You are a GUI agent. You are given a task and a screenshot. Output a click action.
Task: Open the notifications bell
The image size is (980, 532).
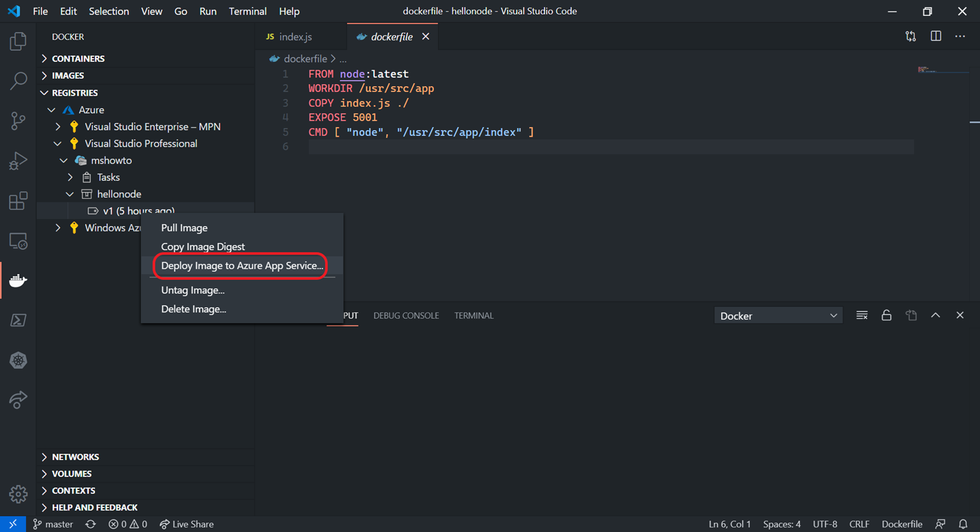963,524
